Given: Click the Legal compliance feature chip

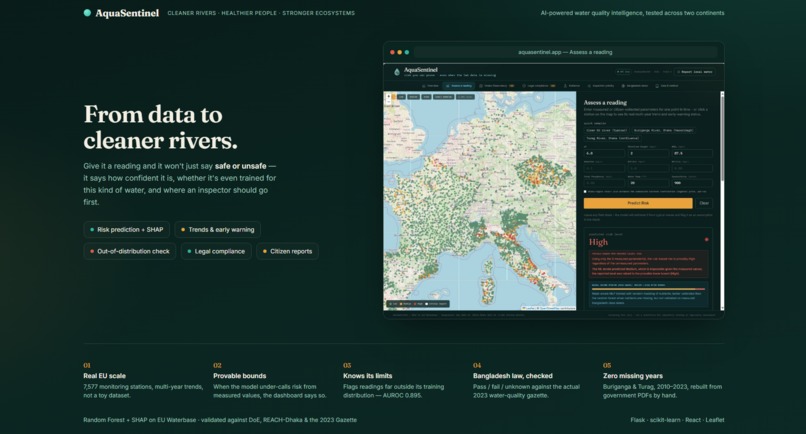Looking at the screenshot, I should point(216,251).
